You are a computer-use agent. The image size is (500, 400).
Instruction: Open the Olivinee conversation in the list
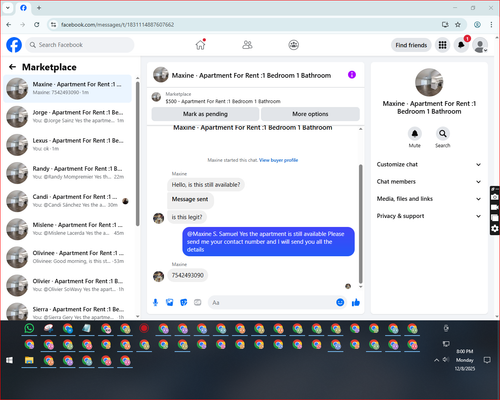[x=68, y=257]
